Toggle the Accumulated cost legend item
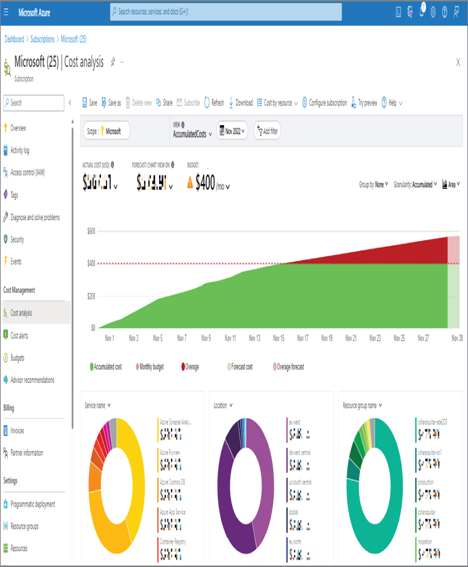The width and height of the screenshot is (468, 567). pyautogui.click(x=106, y=367)
